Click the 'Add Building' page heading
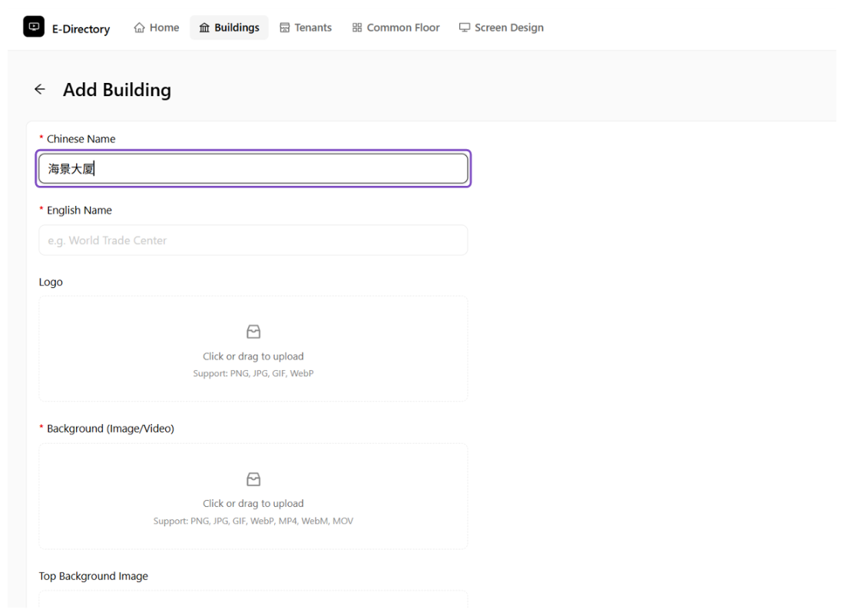 click(117, 90)
